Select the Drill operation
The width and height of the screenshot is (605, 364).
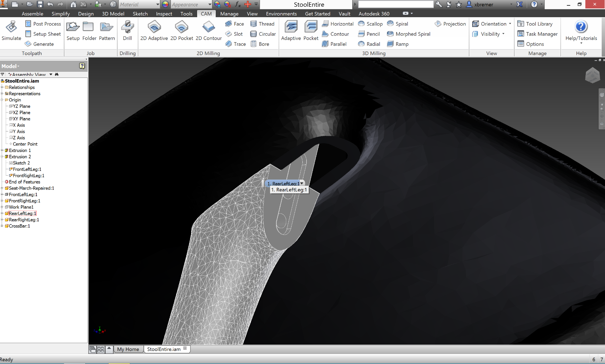127,31
